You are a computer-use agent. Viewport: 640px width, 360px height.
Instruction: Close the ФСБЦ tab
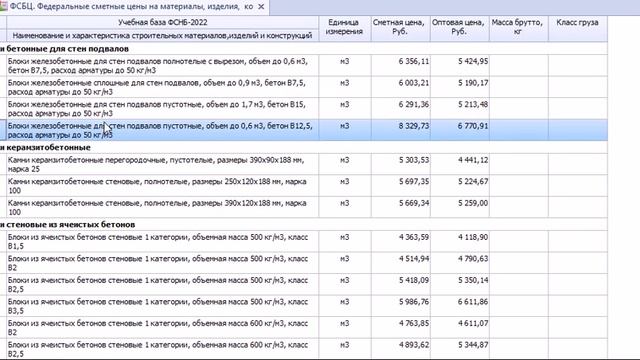point(261,7)
